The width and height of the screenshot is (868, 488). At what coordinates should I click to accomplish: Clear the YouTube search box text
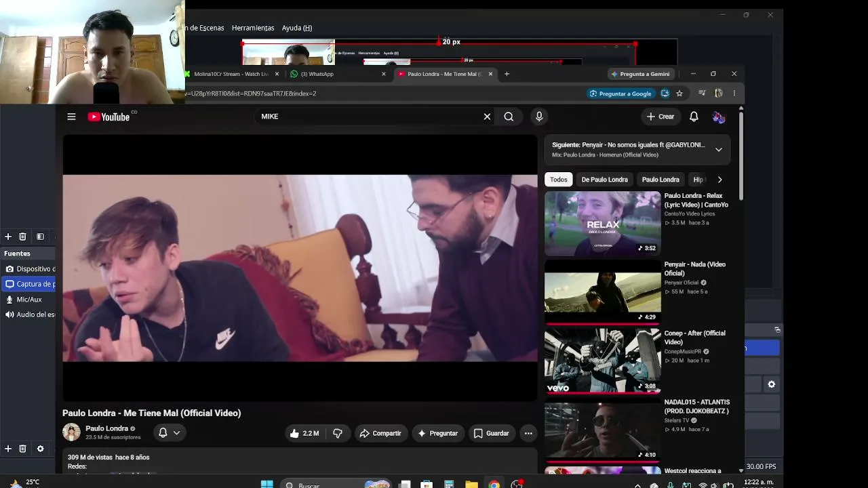487,117
